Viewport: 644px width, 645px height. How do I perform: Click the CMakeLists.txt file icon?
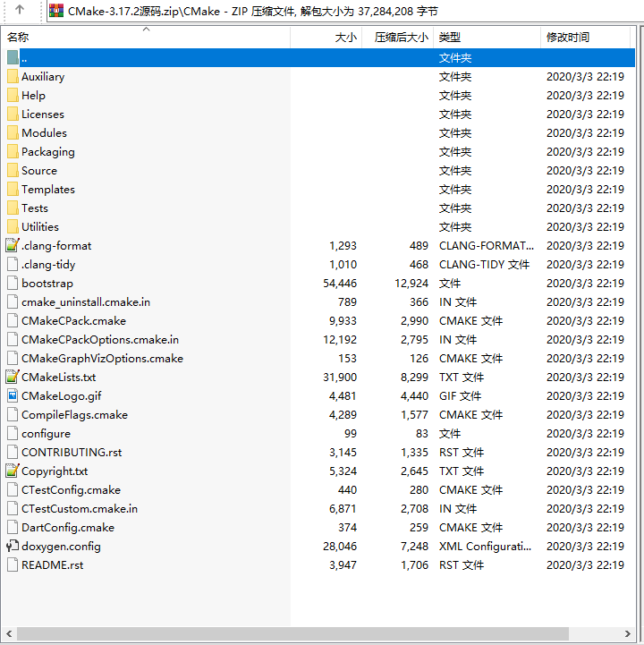pos(13,378)
